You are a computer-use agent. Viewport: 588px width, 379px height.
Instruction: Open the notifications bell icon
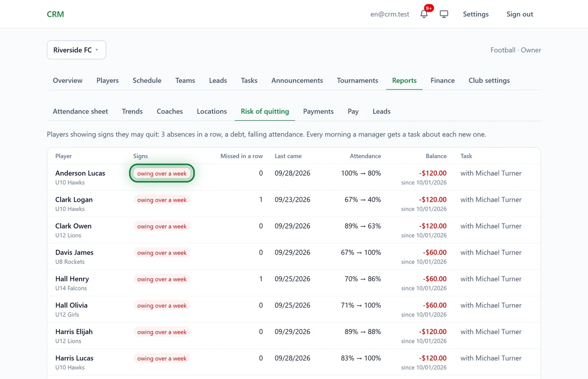pos(424,14)
